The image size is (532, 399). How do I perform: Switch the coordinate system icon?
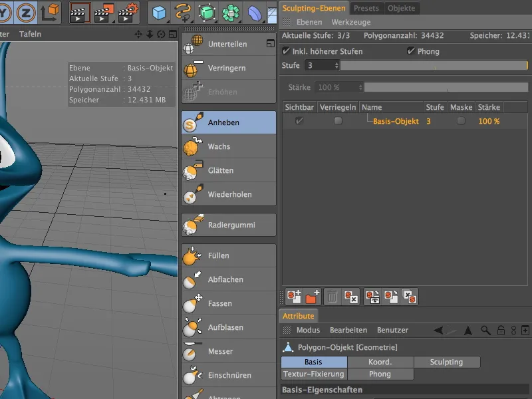click(49, 13)
